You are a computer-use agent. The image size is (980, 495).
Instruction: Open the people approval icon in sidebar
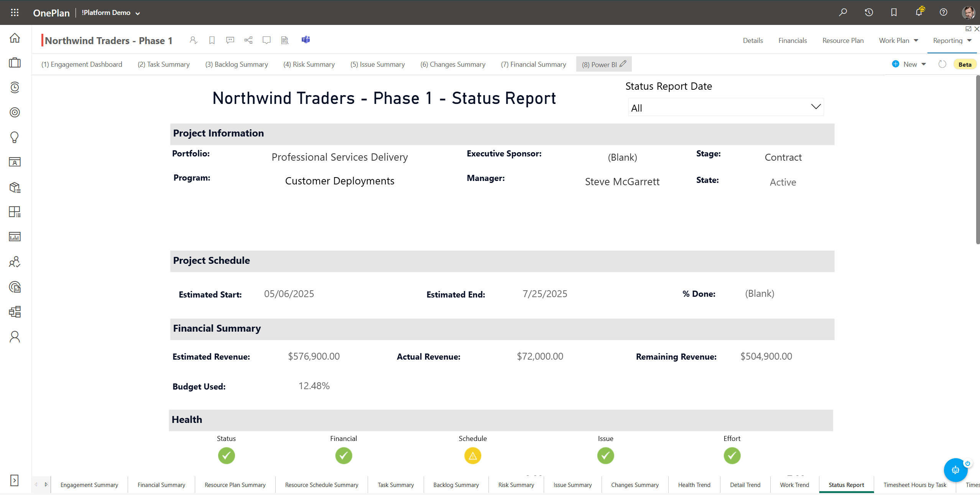click(15, 262)
